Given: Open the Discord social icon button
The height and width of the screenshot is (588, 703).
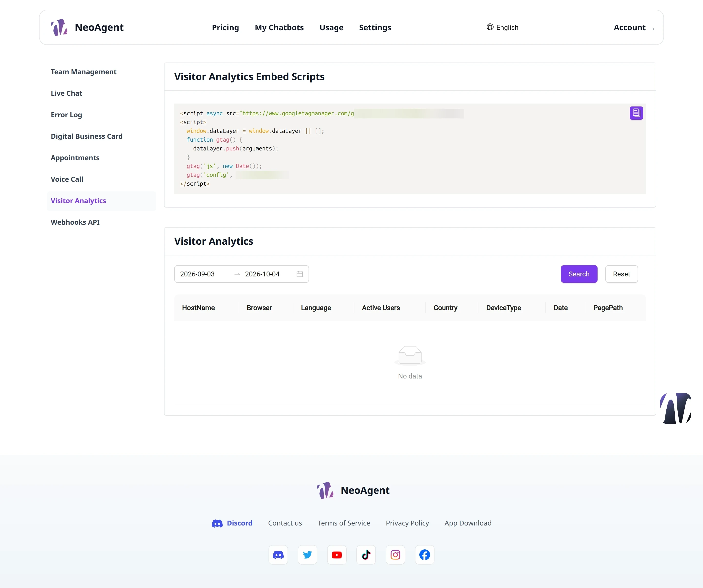Looking at the screenshot, I should [278, 555].
